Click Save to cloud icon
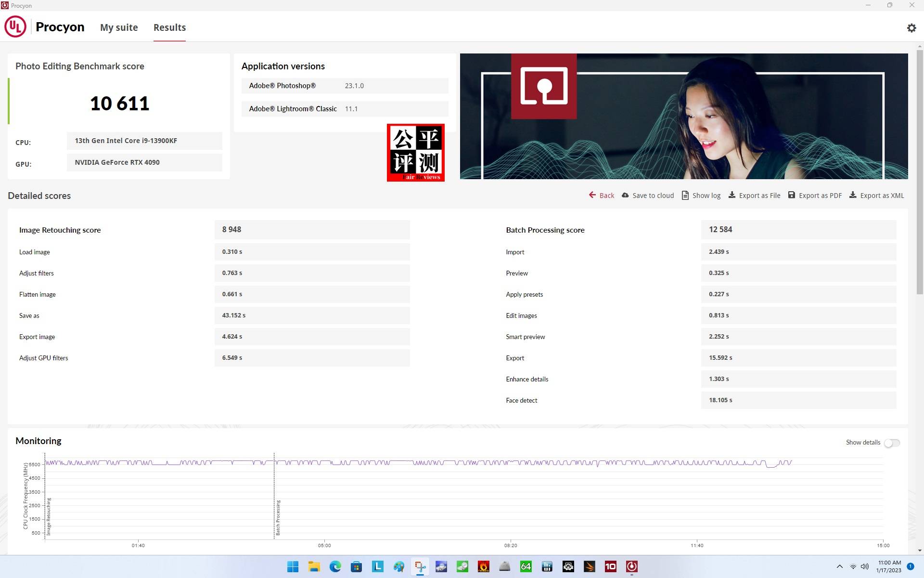This screenshot has width=924, height=578. pos(625,195)
